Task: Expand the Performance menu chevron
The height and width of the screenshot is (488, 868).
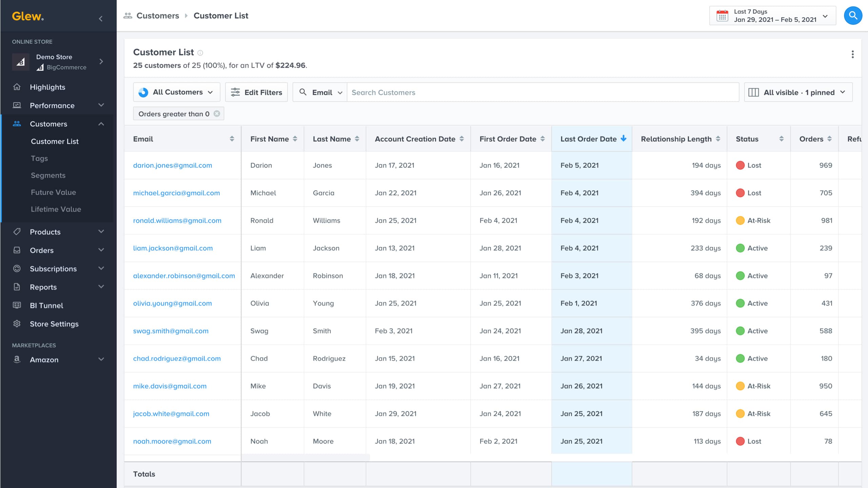Action: (101, 105)
